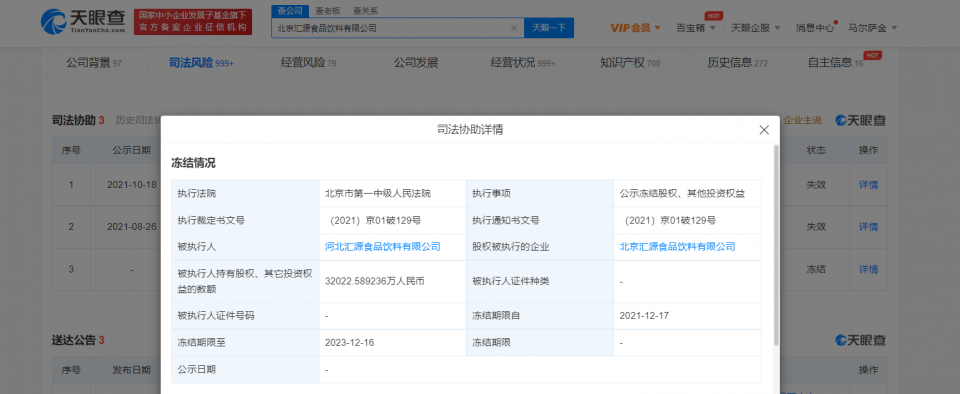This screenshot has width=960, height=394.
Task: Open 详情 for the 2021-10-18 row
Action: pyautogui.click(x=868, y=184)
